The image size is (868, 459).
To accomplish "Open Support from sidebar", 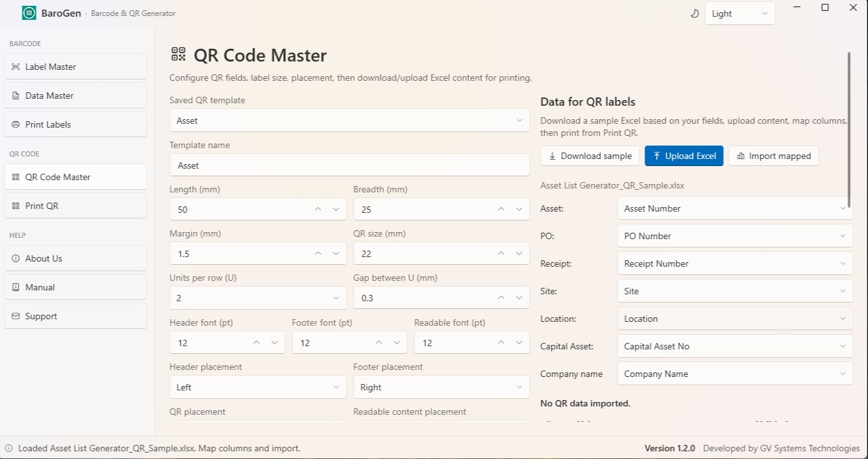I will (76, 316).
